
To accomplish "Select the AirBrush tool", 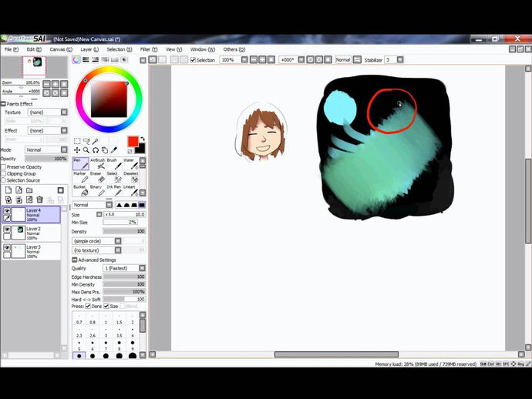I will coord(98,164).
